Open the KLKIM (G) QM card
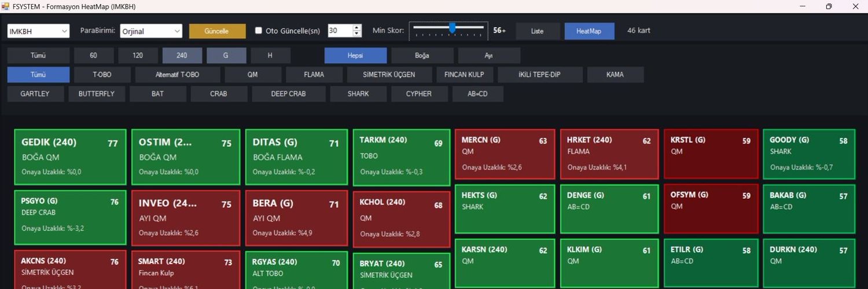The image size is (868, 289). coord(609,263)
